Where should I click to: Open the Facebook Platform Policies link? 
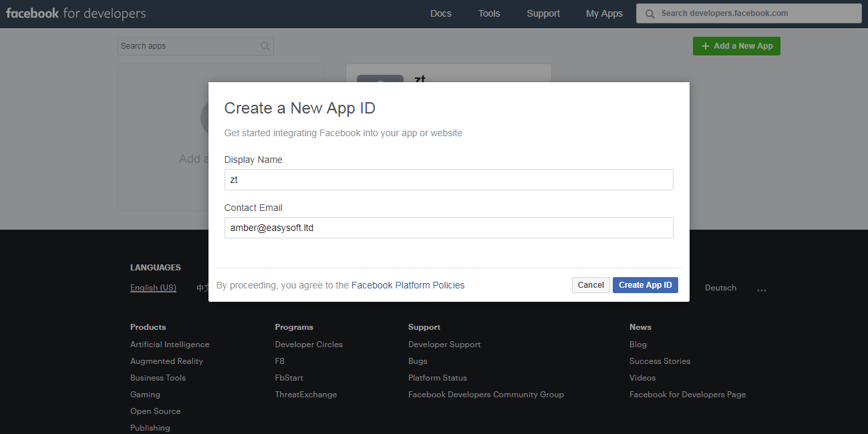(x=408, y=285)
